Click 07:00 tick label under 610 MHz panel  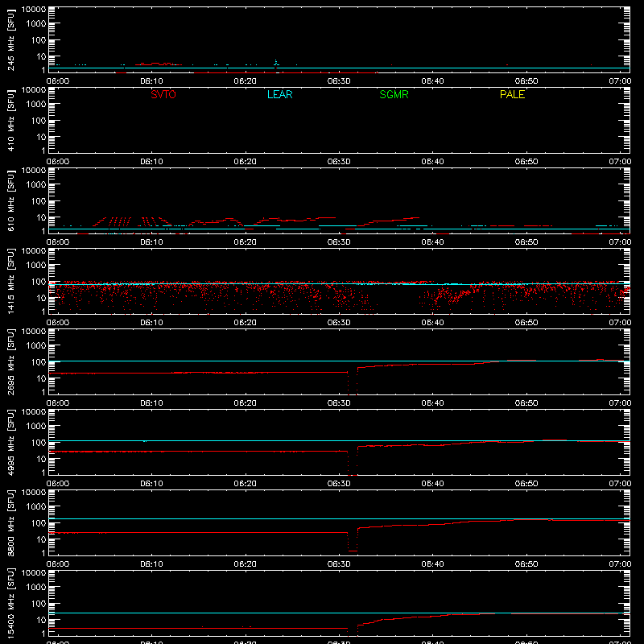click(x=620, y=242)
